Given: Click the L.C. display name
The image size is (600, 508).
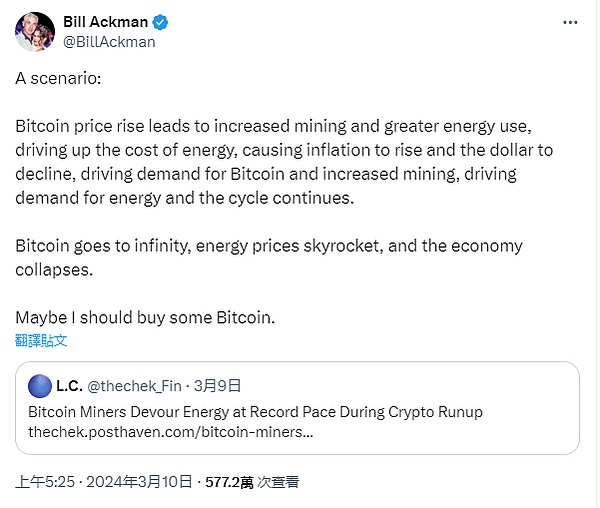Looking at the screenshot, I should [x=69, y=385].
